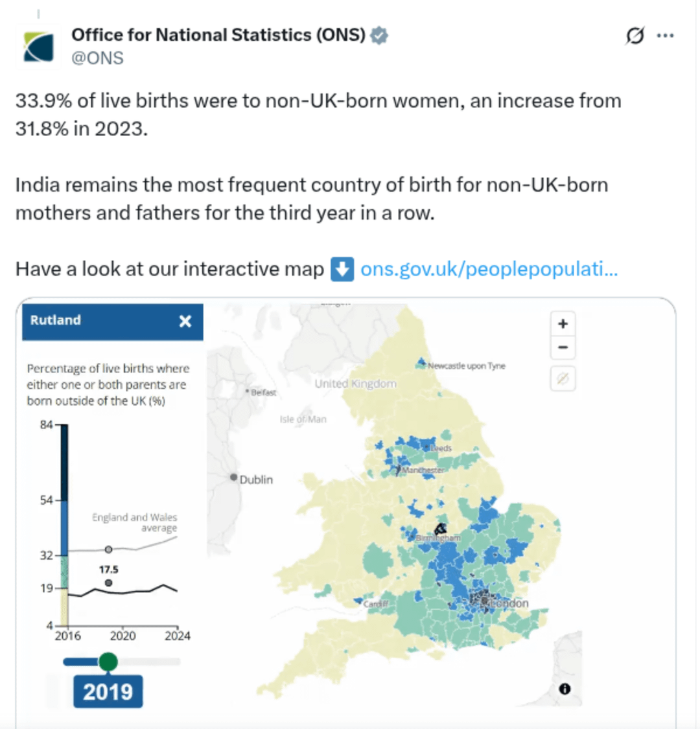Click the Grok slashed-circle icon

(635, 36)
